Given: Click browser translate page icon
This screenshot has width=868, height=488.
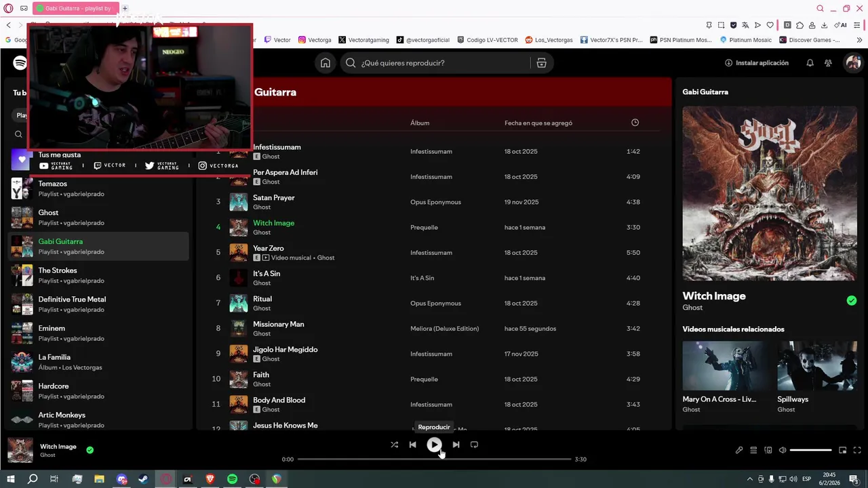Looking at the screenshot, I should click(745, 25).
